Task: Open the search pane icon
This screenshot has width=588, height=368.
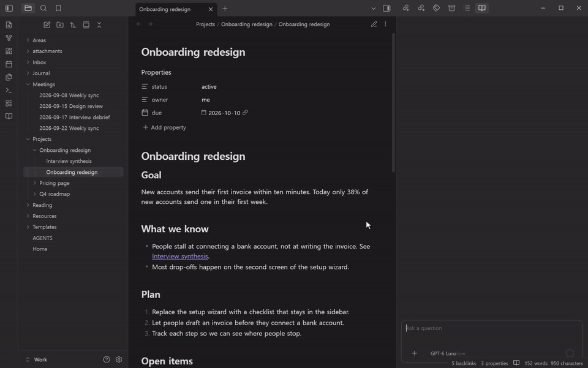Action: click(x=43, y=8)
